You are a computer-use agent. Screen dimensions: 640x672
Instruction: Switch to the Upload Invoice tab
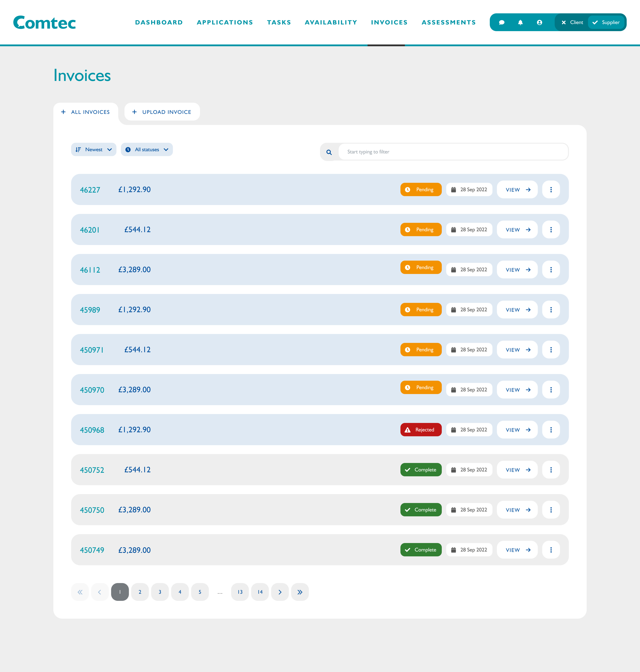click(x=162, y=112)
